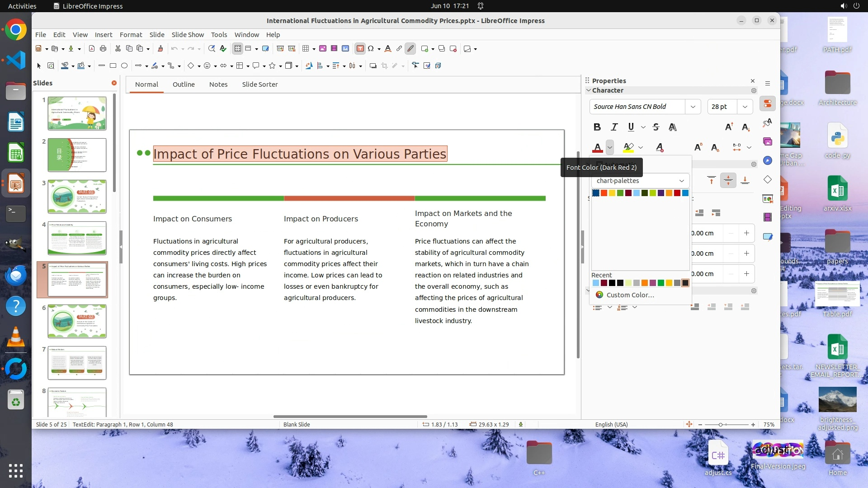Click Increase Font Size icon
The width and height of the screenshot is (868, 488).
[x=729, y=127]
